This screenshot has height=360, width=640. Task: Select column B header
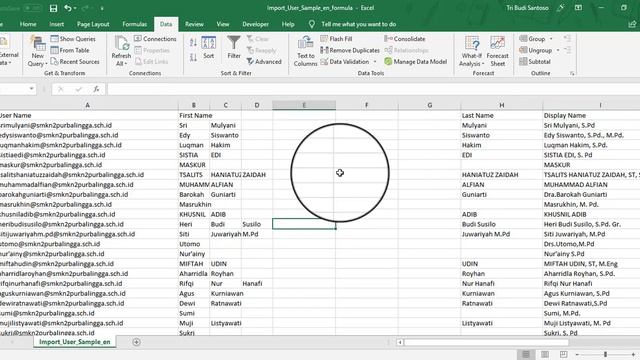pos(194,105)
